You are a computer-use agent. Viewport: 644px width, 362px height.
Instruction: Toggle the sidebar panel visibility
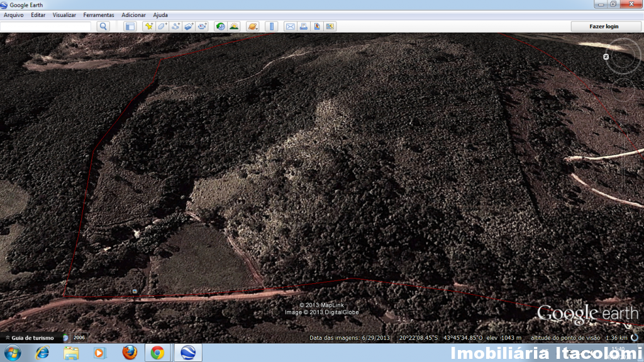(x=130, y=26)
